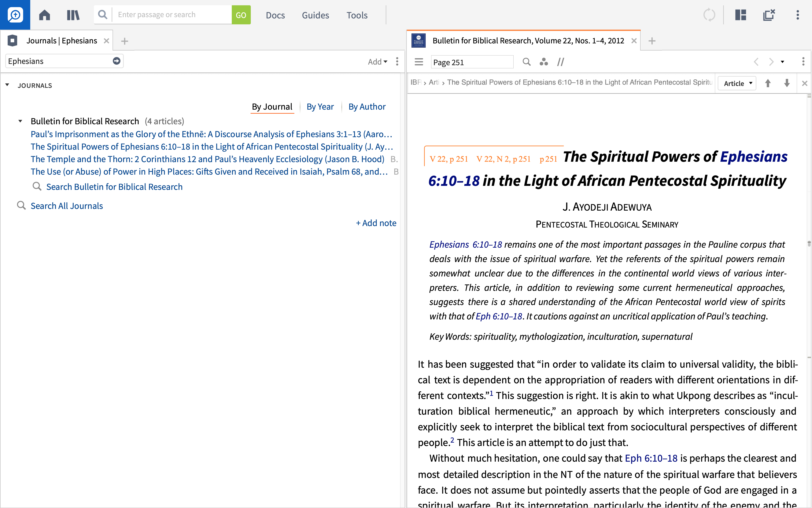Navigate back with the left chevron
The image size is (812, 508).
click(x=756, y=62)
